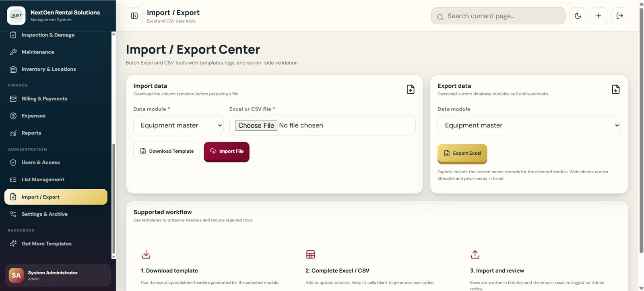Navigate to Billing & Payments
Viewport: 644px width, 291px height.
pyautogui.click(x=56, y=98)
